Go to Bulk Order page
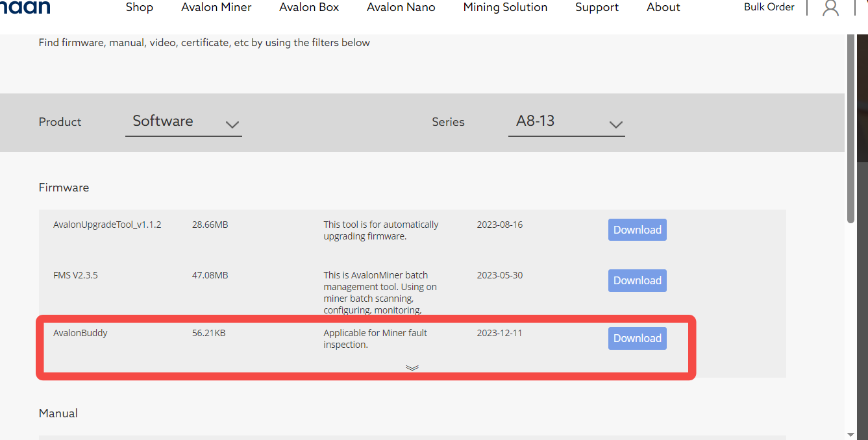 click(x=769, y=7)
